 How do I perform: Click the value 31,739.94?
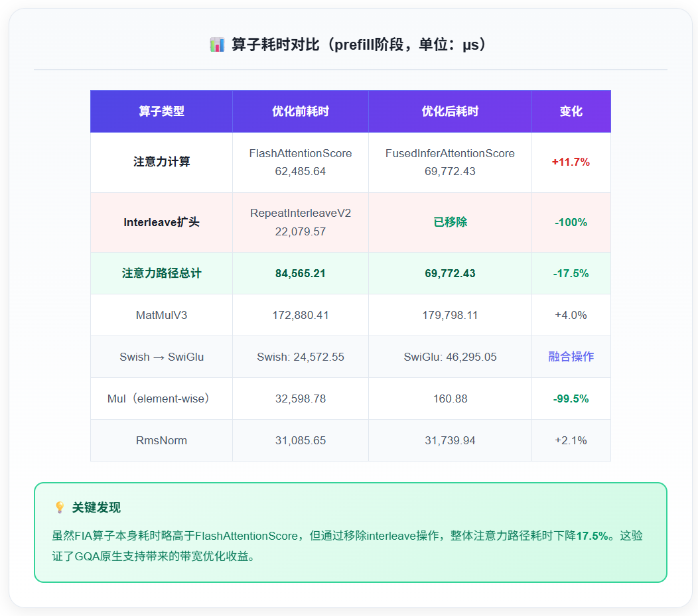point(450,440)
